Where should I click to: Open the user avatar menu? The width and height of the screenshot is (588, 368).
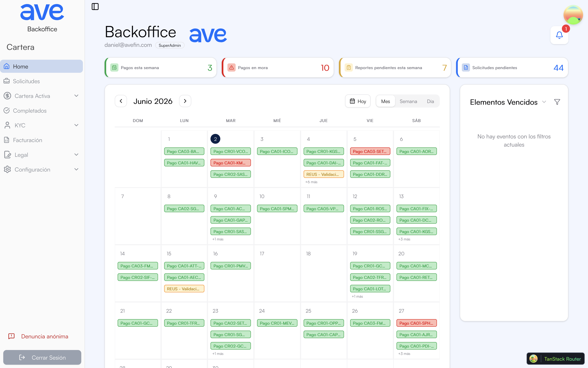(573, 15)
